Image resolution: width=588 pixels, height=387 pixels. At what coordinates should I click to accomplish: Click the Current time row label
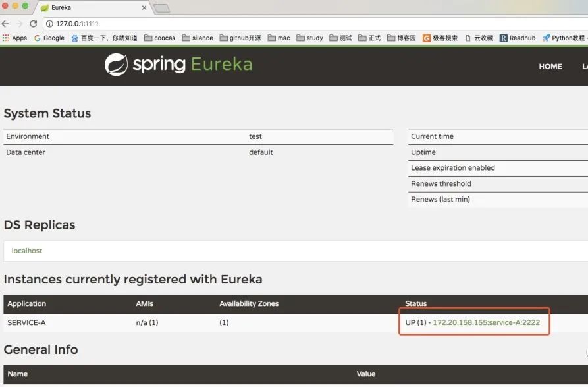(x=432, y=136)
